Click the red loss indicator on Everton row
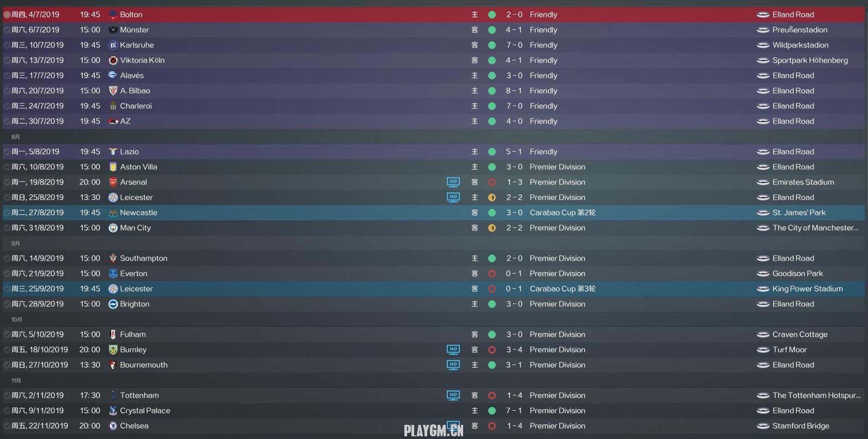The width and height of the screenshot is (868, 439). point(492,274)
